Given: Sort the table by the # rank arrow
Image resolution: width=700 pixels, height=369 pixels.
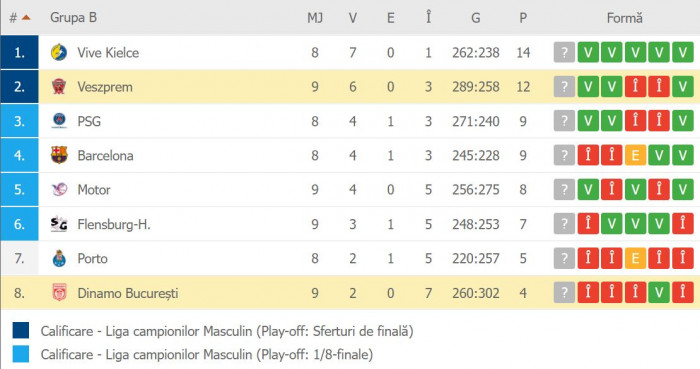Looking at the screenshot, I should pos(26,17).
